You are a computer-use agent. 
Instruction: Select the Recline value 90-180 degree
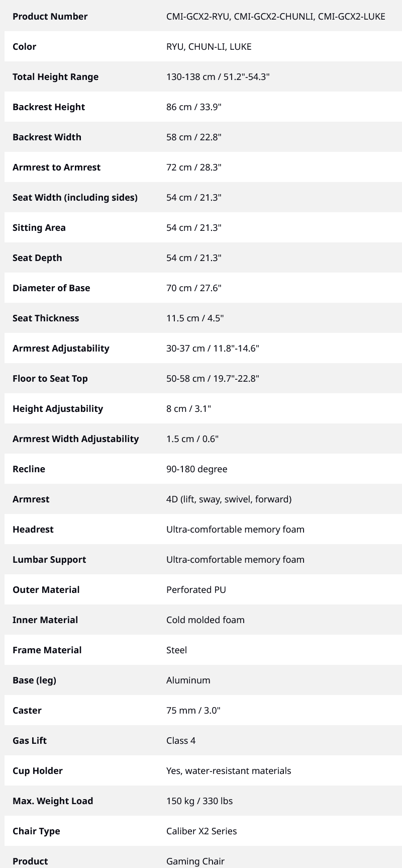coord(197,469)
